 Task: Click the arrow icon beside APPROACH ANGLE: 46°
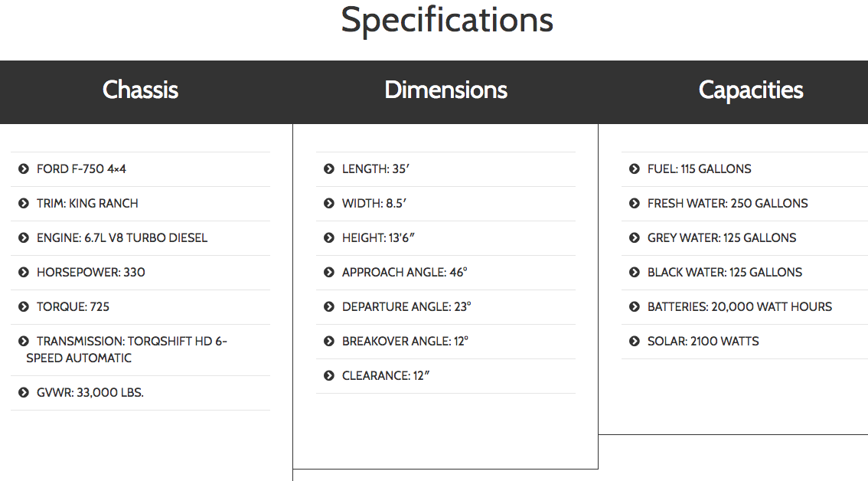pos(329,273)
